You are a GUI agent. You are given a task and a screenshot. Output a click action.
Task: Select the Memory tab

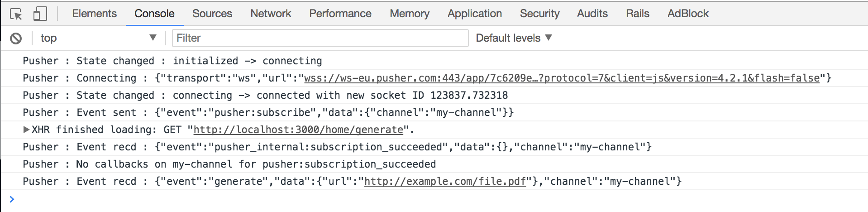click(410, 14)
